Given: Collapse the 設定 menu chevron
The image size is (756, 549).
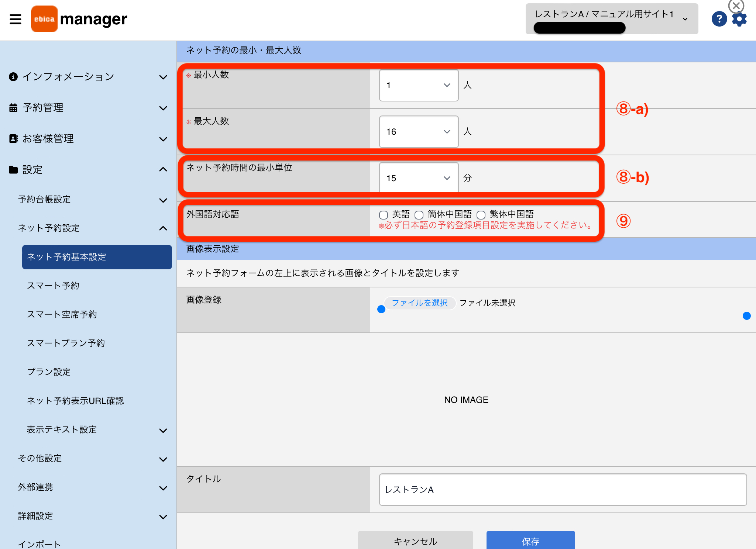Looking at the screenshot, I should [163, 169].
